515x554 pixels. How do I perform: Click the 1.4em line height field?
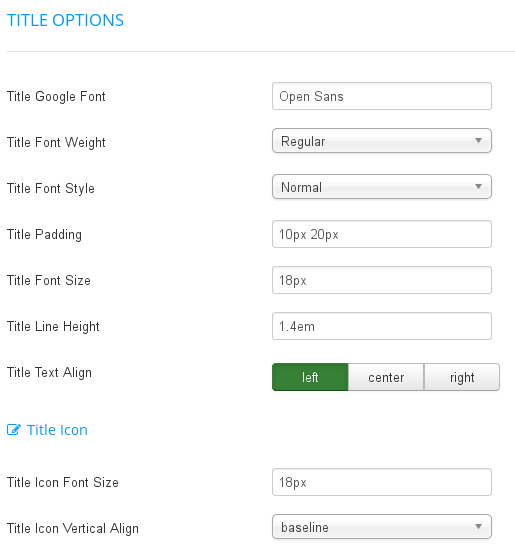tap(382, 326)
